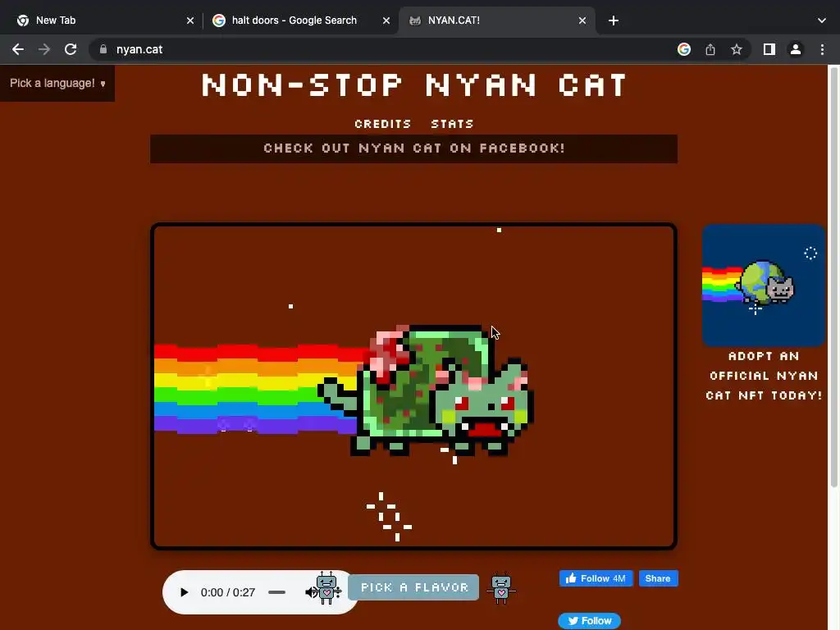Image resolution: width=840 pixels, height=630 pixels.
Task: Close the New Tab tab
Action: [190, 21]
